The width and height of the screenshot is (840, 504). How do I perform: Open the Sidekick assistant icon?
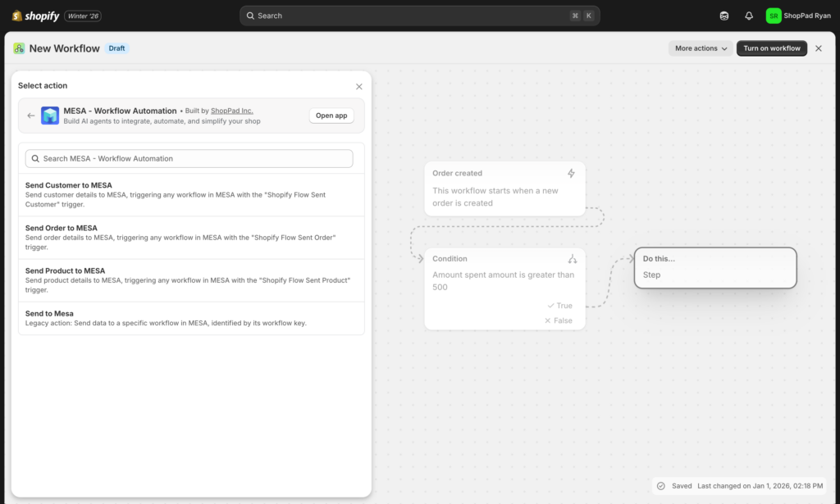(724, 16)
